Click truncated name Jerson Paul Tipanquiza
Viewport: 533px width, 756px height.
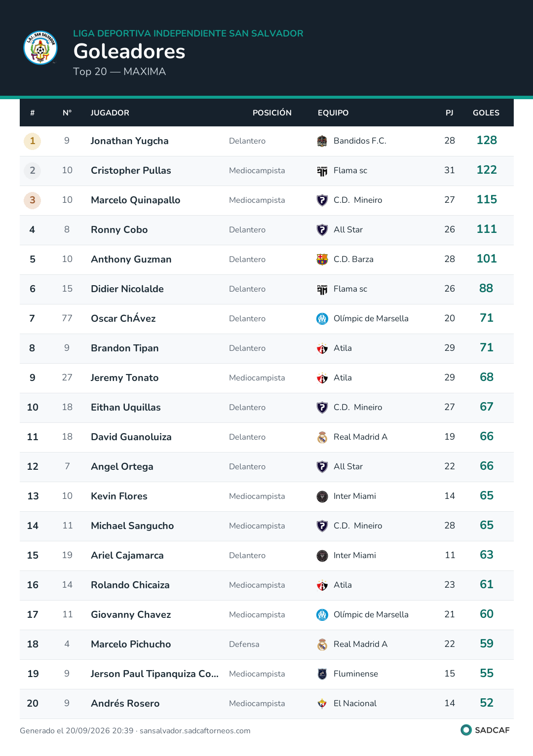click(x=154, y=674)
